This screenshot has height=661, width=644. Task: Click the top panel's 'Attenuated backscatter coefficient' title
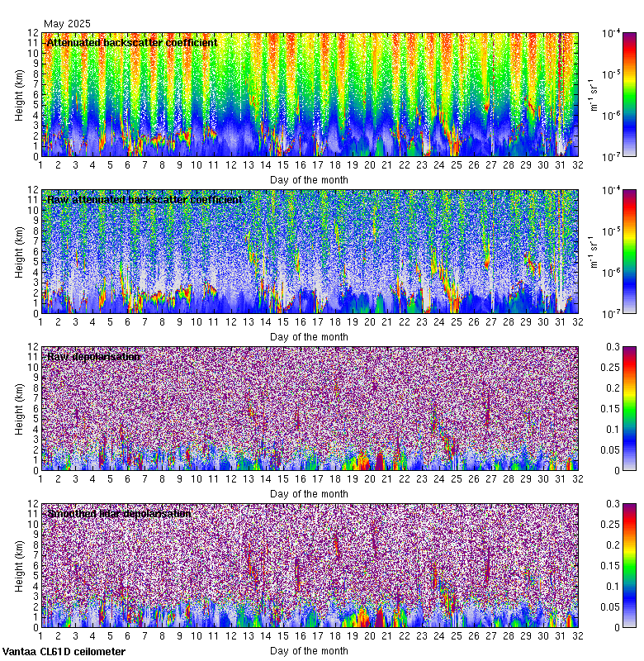(x=132, y=43)
